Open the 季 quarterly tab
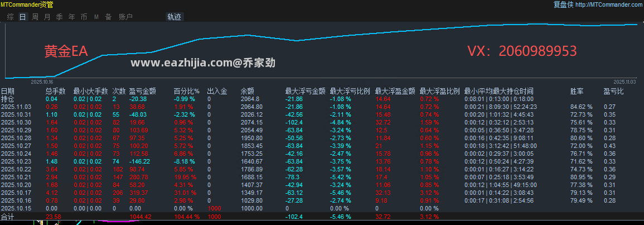The image size is (644, 225). tap(60, 17)
